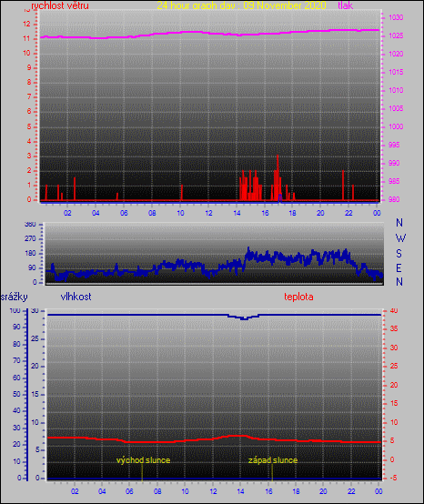The height and width of the screenshot is (504, 424).
Task: Click 50 on the humidity percent axis
Action: [x=16, y=395]
